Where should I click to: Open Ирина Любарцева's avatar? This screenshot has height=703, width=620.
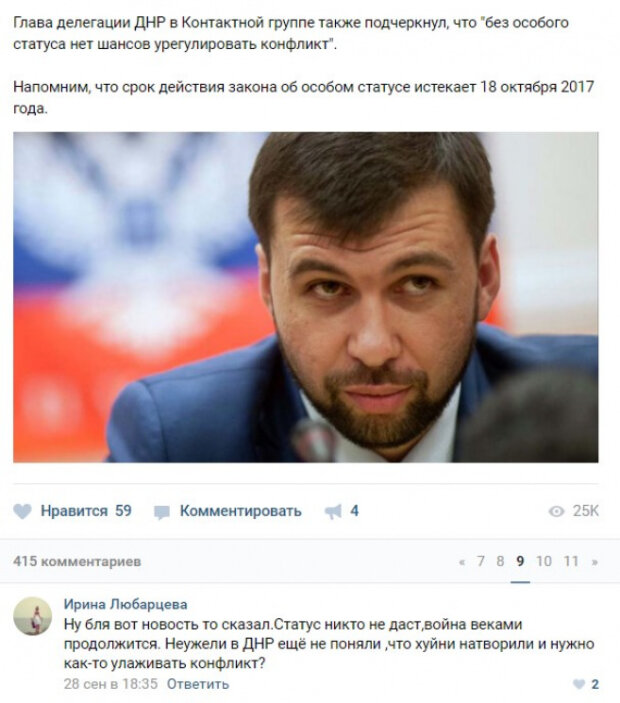[x=33, y=616]
